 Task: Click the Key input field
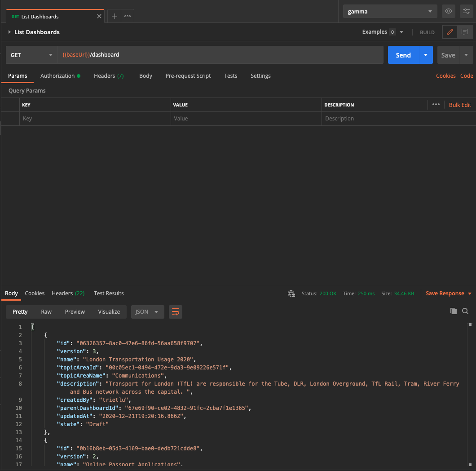95,119
